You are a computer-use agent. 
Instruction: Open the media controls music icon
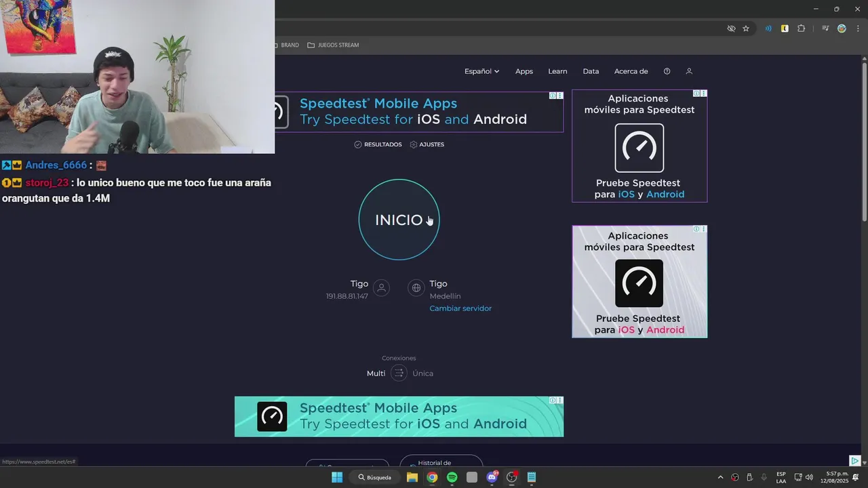(825, 28)
